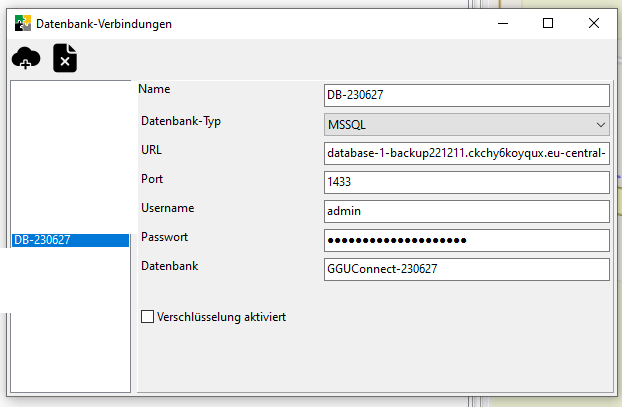Focus the Datenbank field with GGUConnect-230627
Screen dimensions: 622x407
tap(467, 270)
